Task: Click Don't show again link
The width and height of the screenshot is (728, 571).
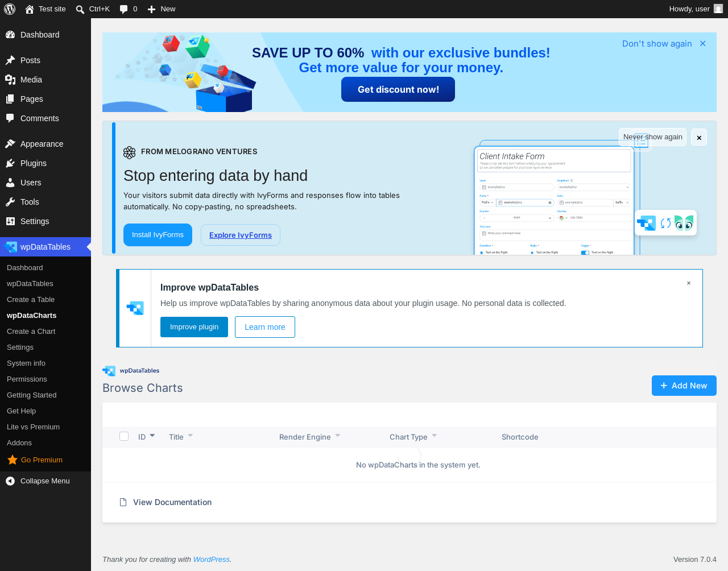Action: click(657, 44)
